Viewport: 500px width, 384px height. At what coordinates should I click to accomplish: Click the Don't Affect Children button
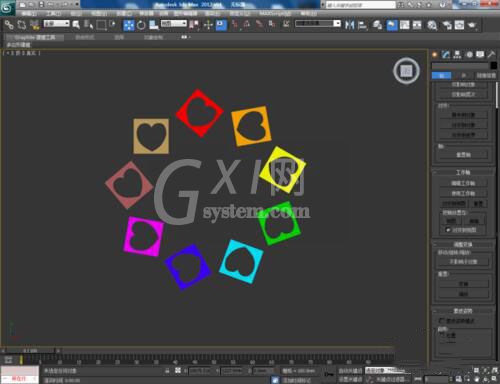pos(463,262)
